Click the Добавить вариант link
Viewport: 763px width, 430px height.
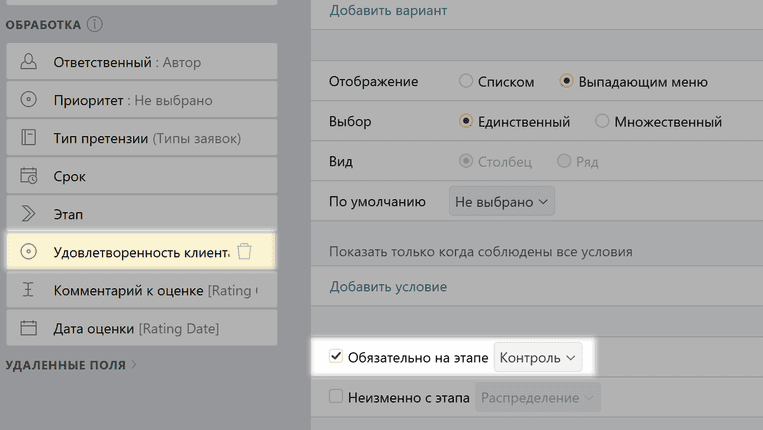click(388, 10)
